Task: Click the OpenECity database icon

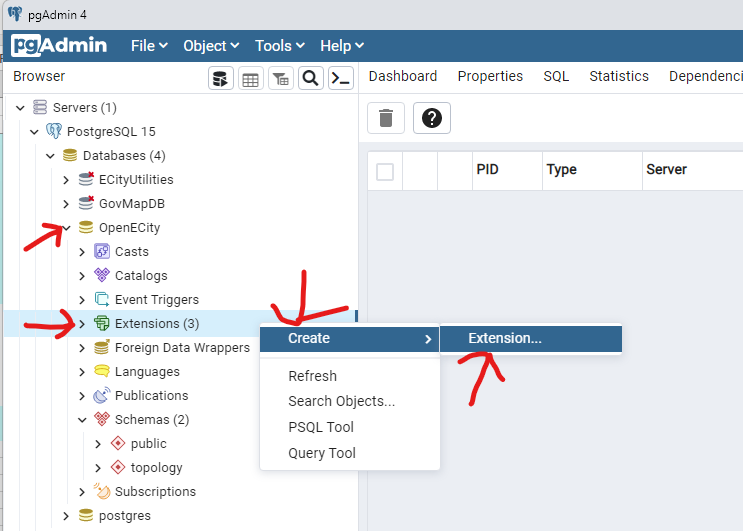Action: pyautogui.click(x=86, y=227)
